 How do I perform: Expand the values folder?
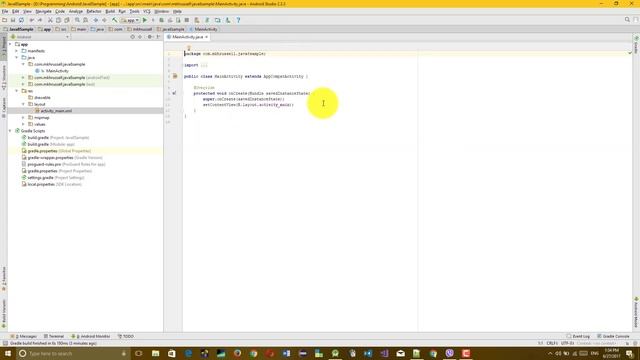click(x=23, y=124)
